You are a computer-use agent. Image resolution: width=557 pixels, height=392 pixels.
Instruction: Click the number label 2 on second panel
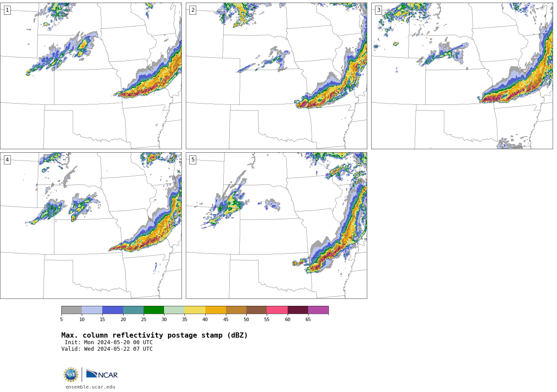(x=193, y=10)
